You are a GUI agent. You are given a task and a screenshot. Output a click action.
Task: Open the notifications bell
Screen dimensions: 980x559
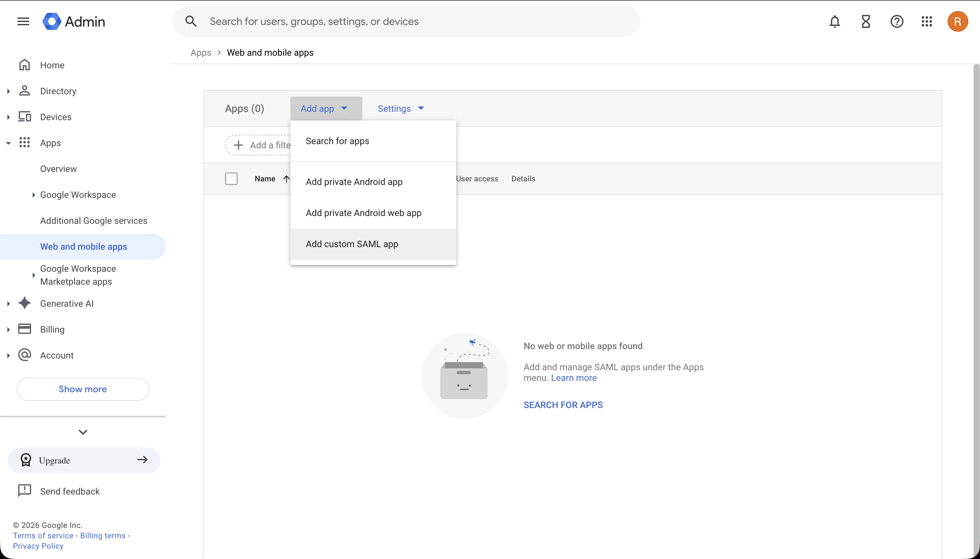834,21
